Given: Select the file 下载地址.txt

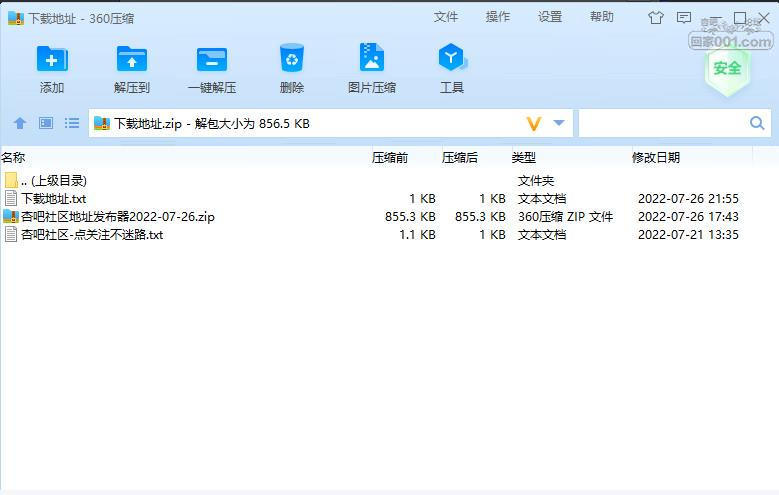Looking at the screenshot, I should [x=53, y=199].
